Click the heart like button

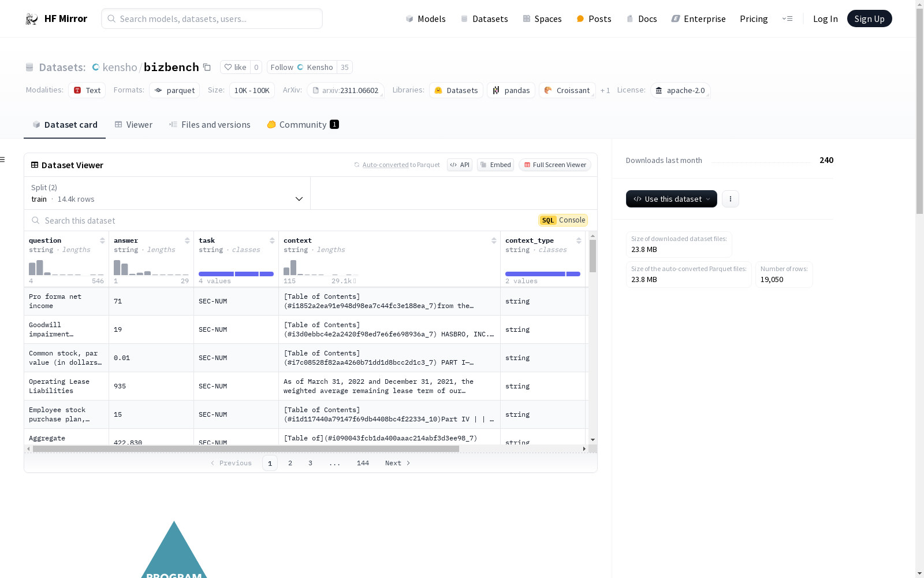click(235, 67)
